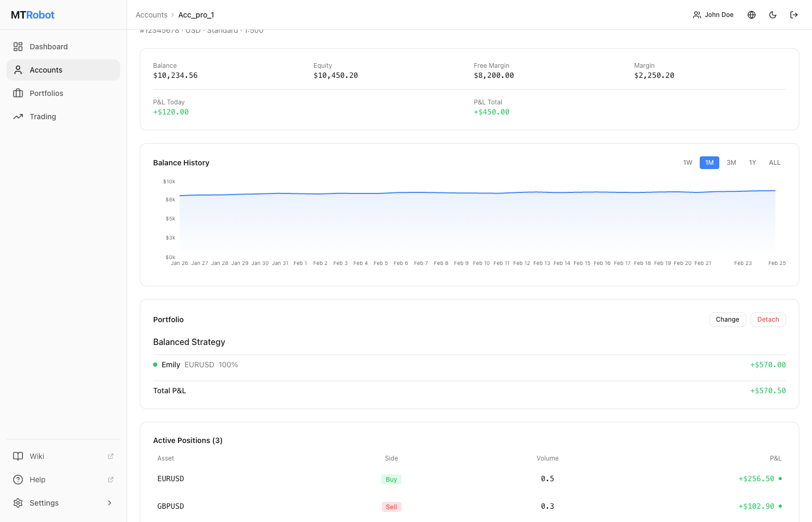The image size is (812, 522).
Task: Toggle dark mode with the moon icon
Action: click(773, 15)
